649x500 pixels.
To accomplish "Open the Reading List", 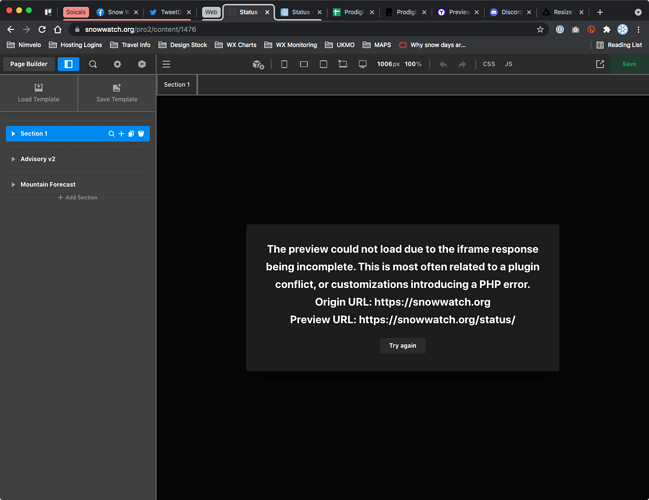I will [x=619, y=45].
